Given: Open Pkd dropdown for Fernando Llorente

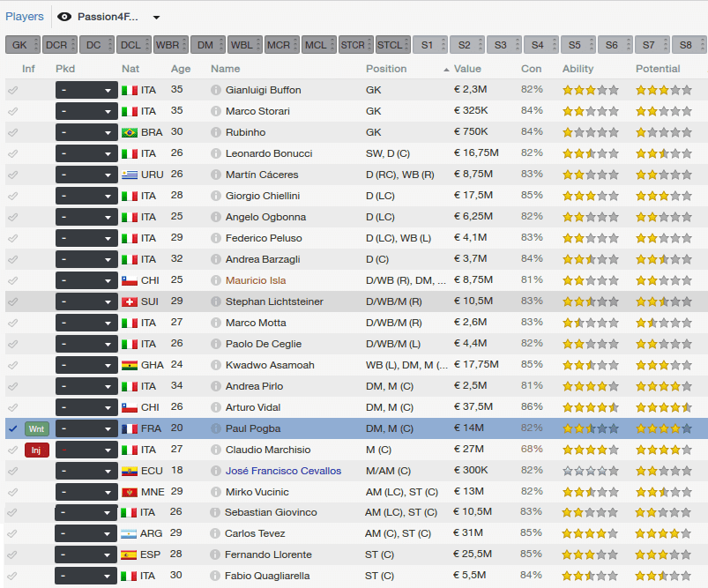Looking at the screenshot, I should point(86,555).
